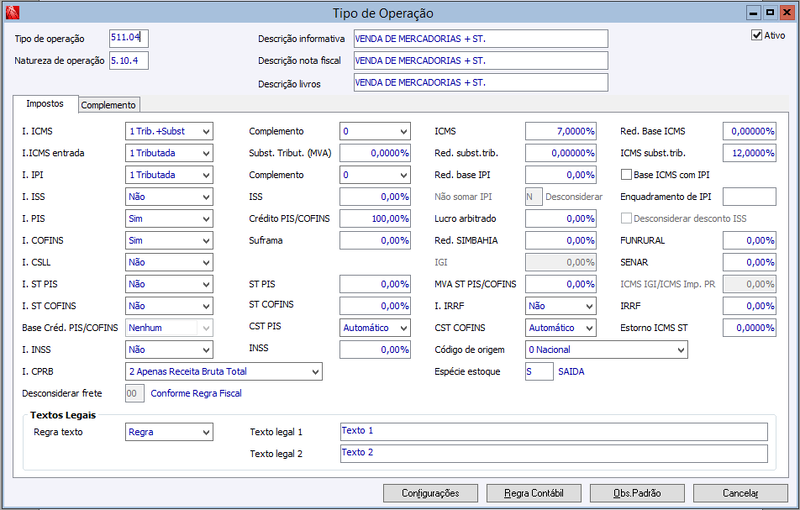Viewport: 800px width, 510px height.
Task: Open the Regra texto dropdown
Action: click(x=169, y=432)
